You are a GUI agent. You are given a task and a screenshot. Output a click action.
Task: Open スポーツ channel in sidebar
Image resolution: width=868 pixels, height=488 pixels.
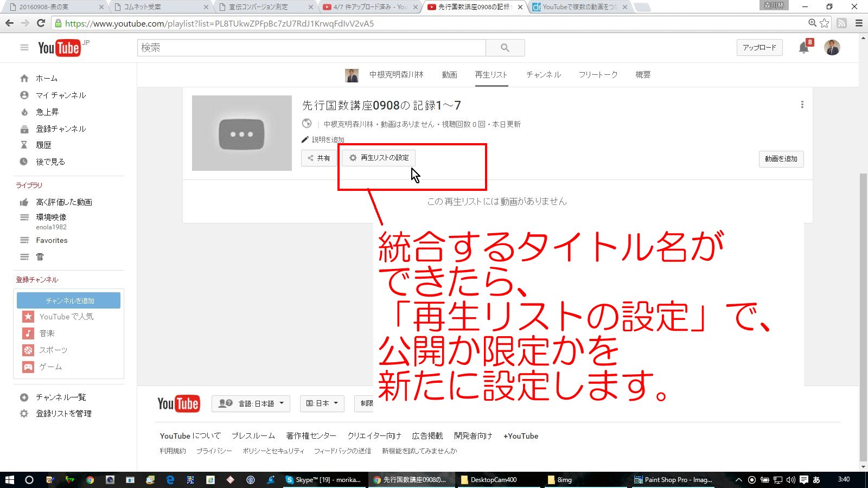(x=53, y=350)
